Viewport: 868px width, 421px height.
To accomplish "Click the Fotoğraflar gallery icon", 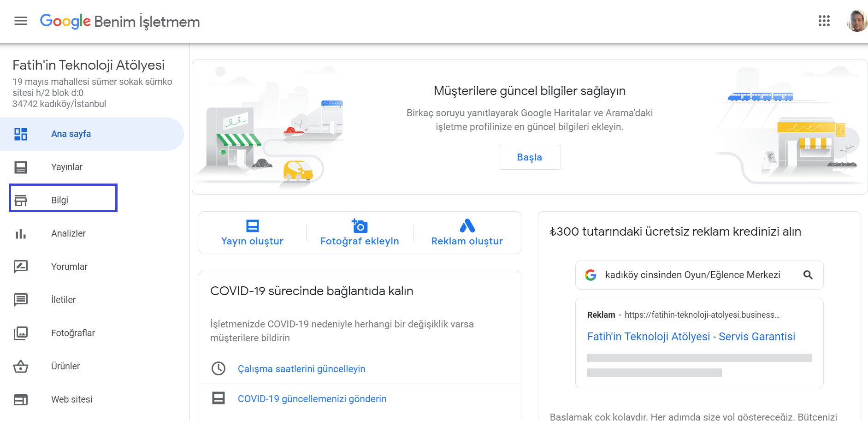I will 21,333.
